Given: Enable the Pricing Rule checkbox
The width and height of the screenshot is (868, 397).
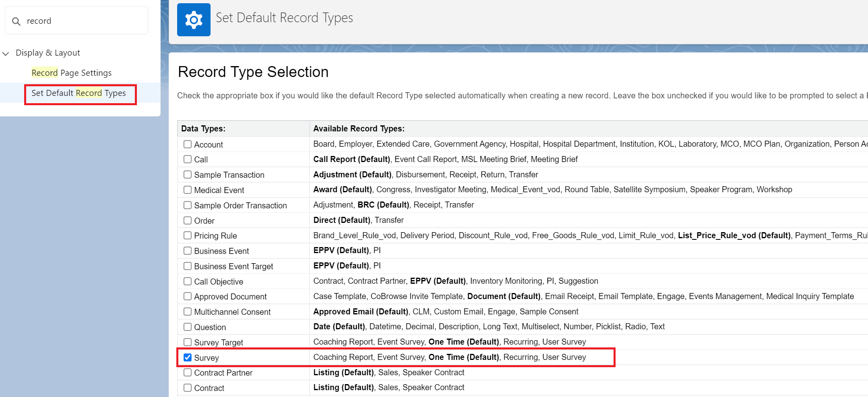Looking at the screenshot, I should (x=188, y=235).
